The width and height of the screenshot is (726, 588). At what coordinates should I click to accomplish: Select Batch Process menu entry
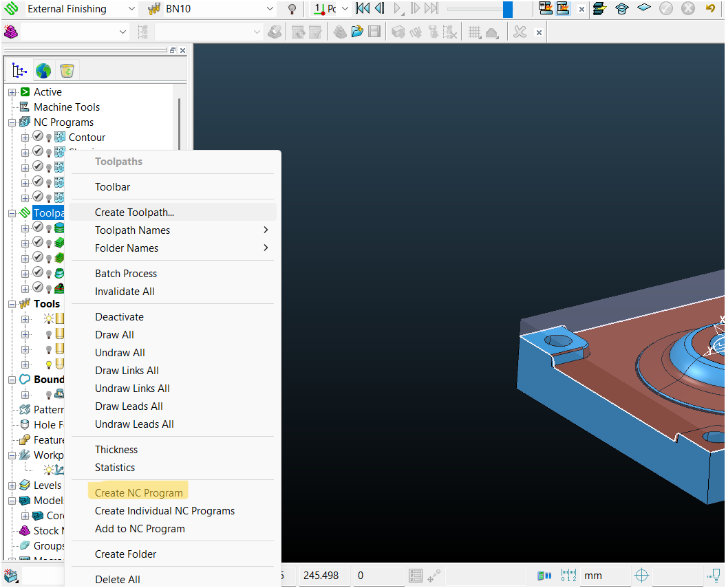pyautogui.click(x=172, y=274)
